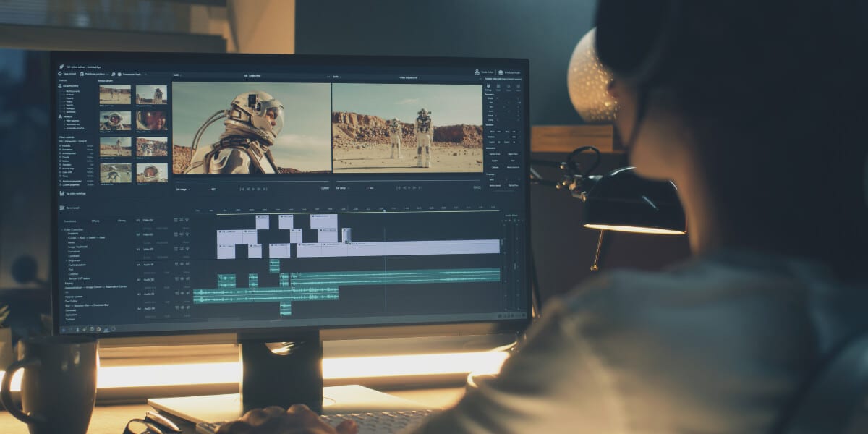
Task: Expand the Color Correction effects group
Action: [63, 229]
